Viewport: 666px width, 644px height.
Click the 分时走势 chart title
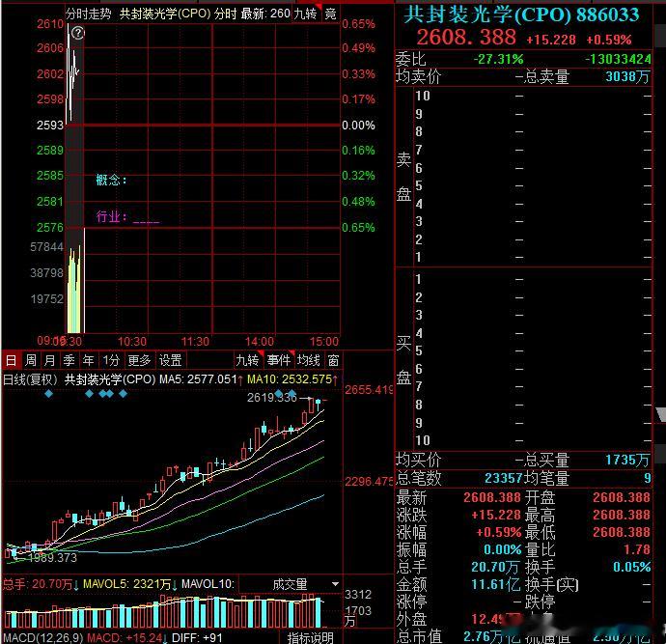point(89,14)
